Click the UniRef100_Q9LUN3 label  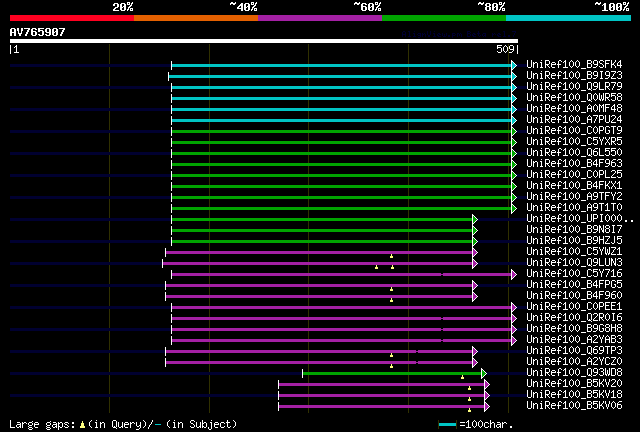click(574, 263)
